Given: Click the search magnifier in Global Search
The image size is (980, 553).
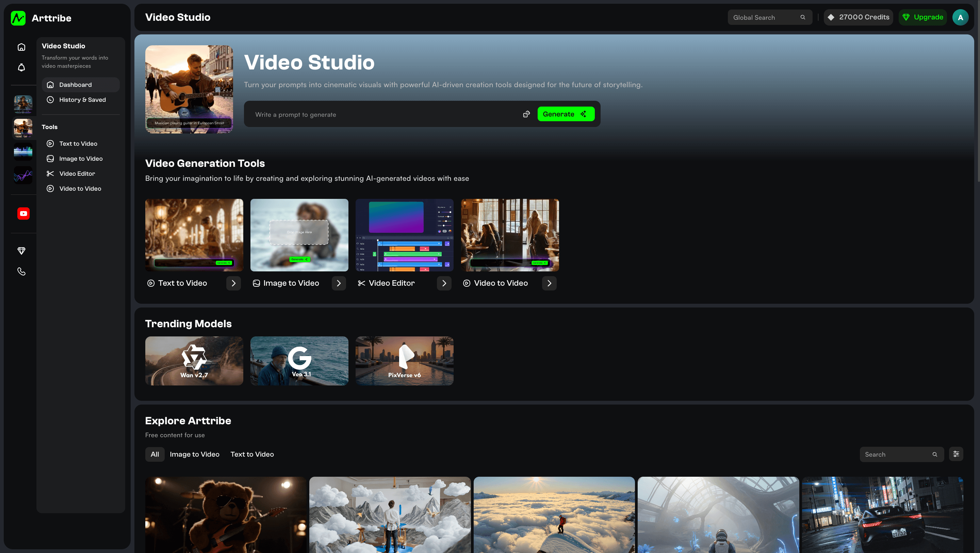Looking at the screenshot, I should (x=803, y=17).
